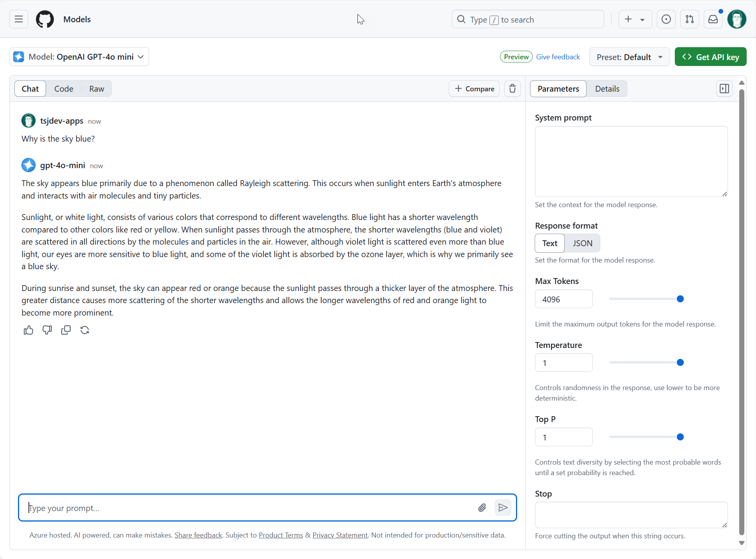
Task: Click the thumbs down feedback icon
Action: 47,330
